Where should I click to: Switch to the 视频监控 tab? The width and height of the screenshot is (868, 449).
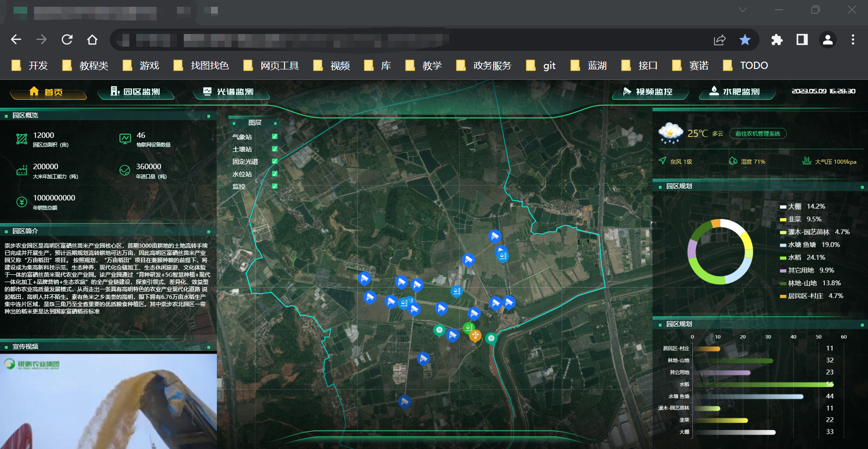[650, 92]
